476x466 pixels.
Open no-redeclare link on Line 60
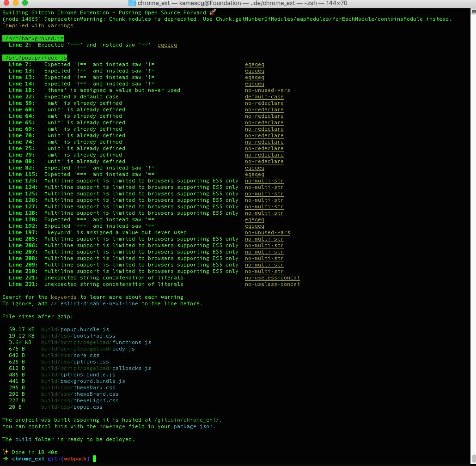tap(264, 109)
